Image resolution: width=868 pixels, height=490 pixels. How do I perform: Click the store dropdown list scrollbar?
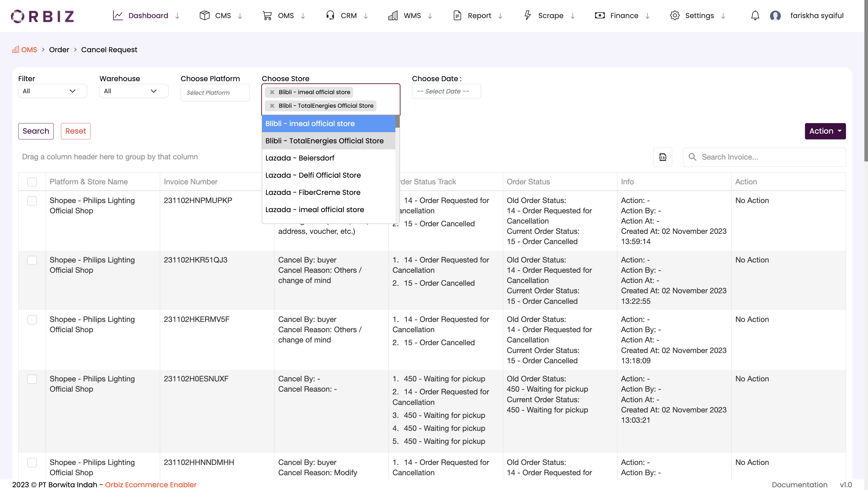398,122
